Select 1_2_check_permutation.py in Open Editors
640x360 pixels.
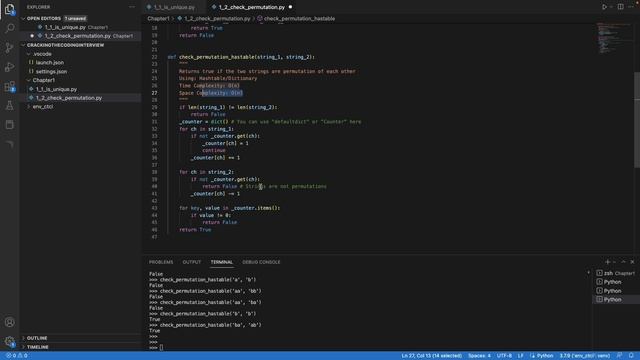[78, 36]
